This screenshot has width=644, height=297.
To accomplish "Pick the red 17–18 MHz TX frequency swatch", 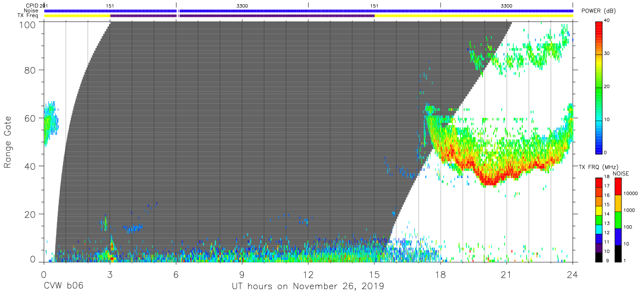I will click(599, 182).
